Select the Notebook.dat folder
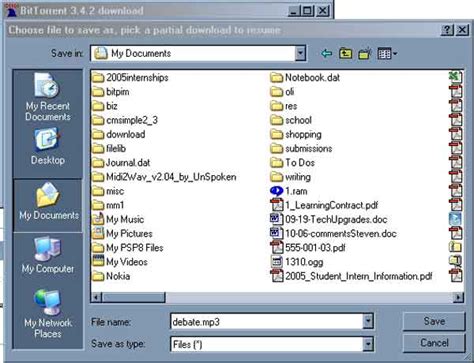This screenshot has height=363, width=474. 305,78
